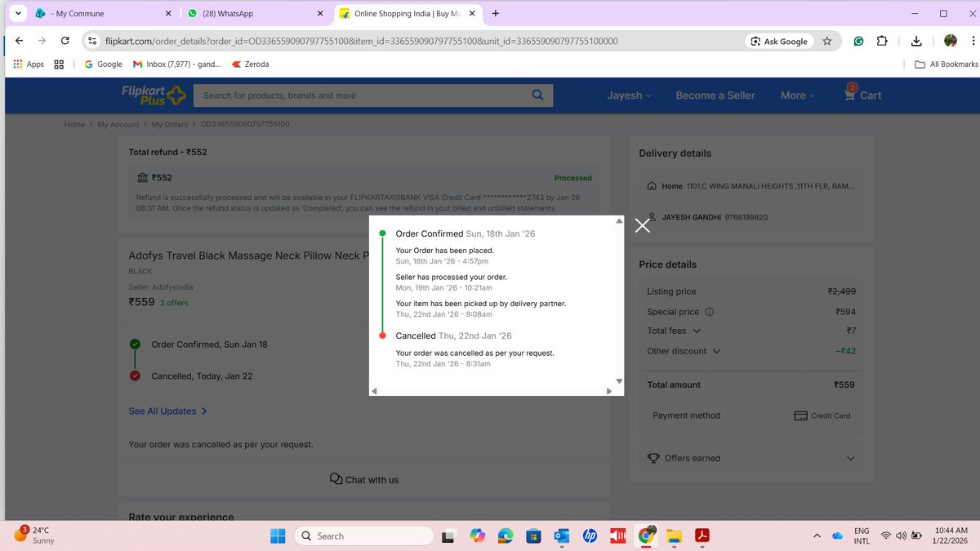Open the Zeroda bookmark

(x=251, y=64)
